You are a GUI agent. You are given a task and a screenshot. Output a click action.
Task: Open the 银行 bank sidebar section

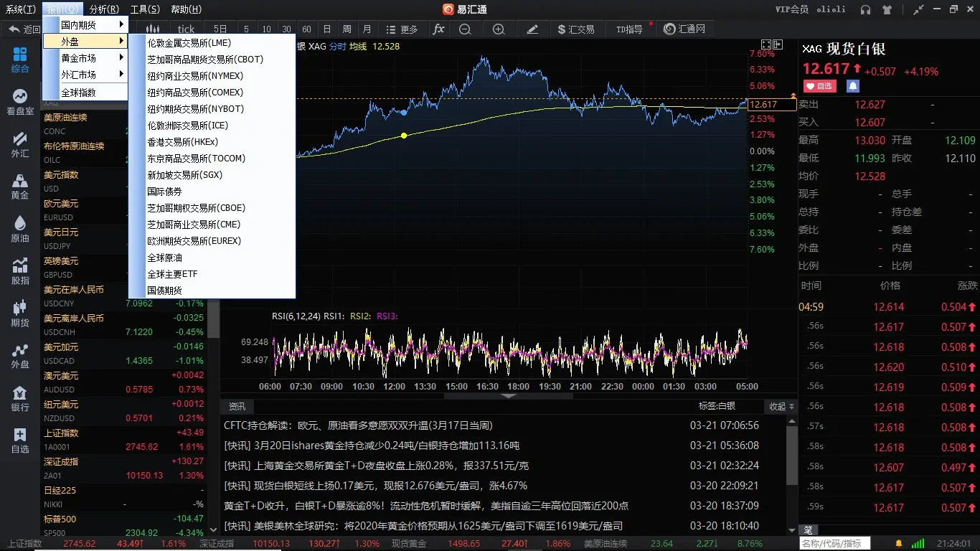point(20,398)
